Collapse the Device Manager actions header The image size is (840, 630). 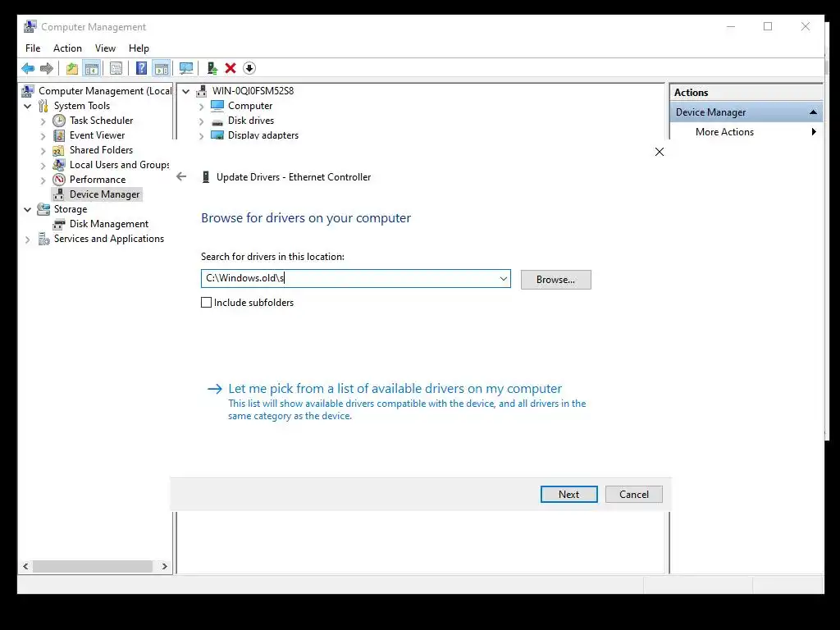click(813, 112)
